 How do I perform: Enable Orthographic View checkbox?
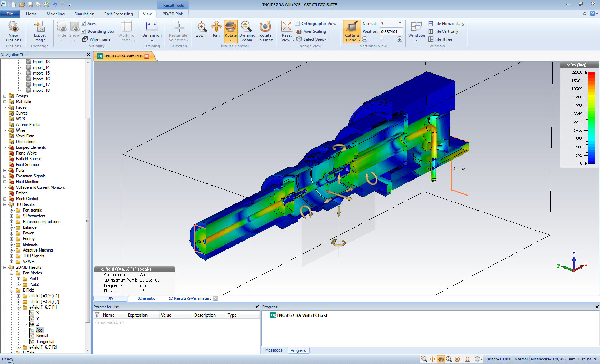(x=297, y=24)
